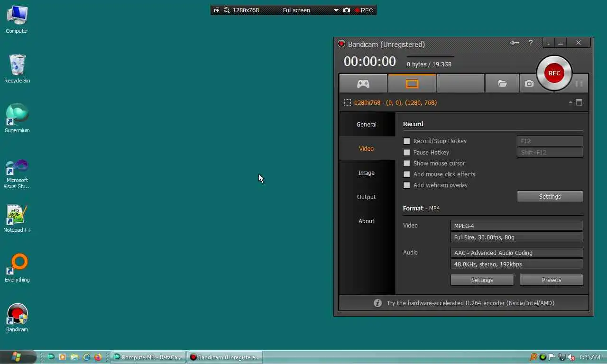Switch to ComputerNB taskbar window
Viewport: 607px width, 364px height.
(148, 357)
